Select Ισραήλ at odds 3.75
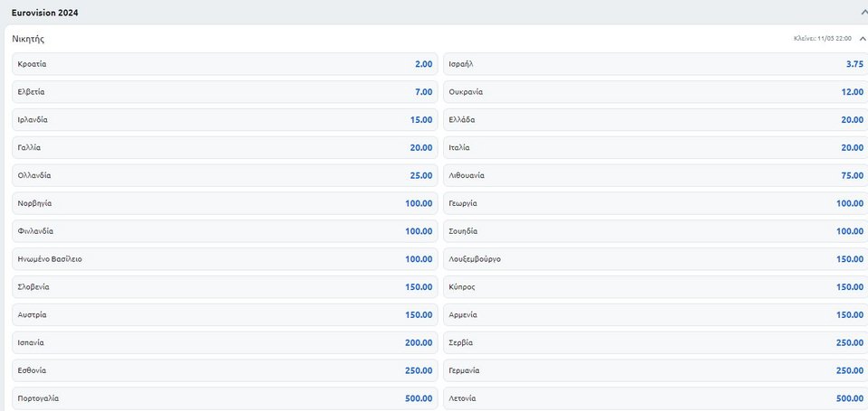Screen dimensions: 868x411 (x=656, y=64)
